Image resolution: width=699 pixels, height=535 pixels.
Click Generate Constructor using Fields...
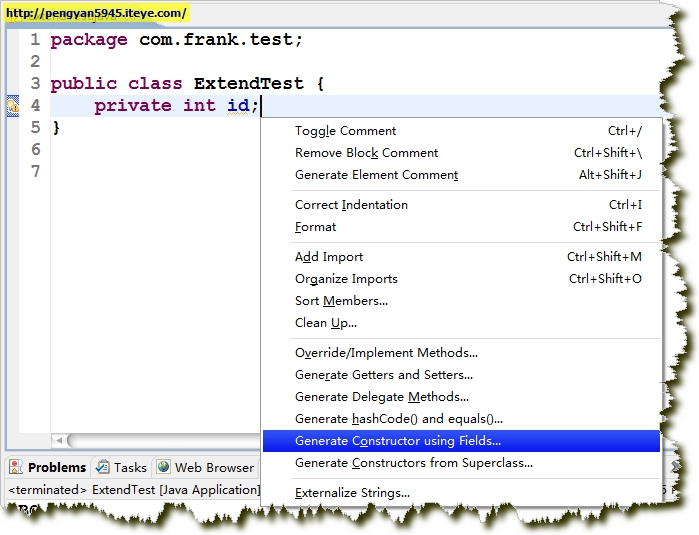(461, 441)
